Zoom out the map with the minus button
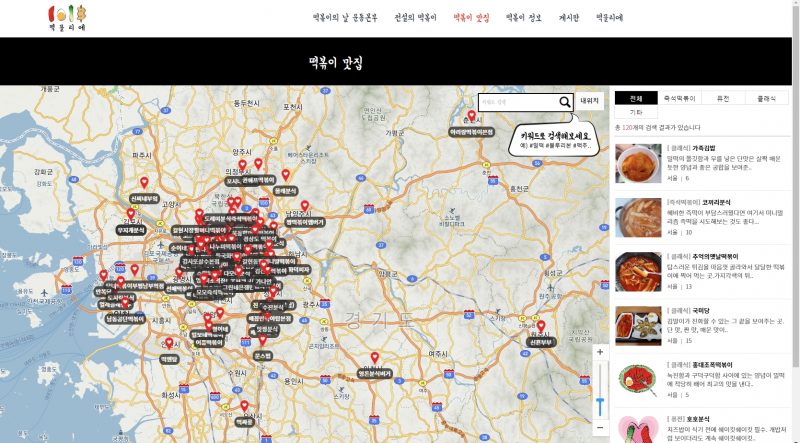 point(600,427)
